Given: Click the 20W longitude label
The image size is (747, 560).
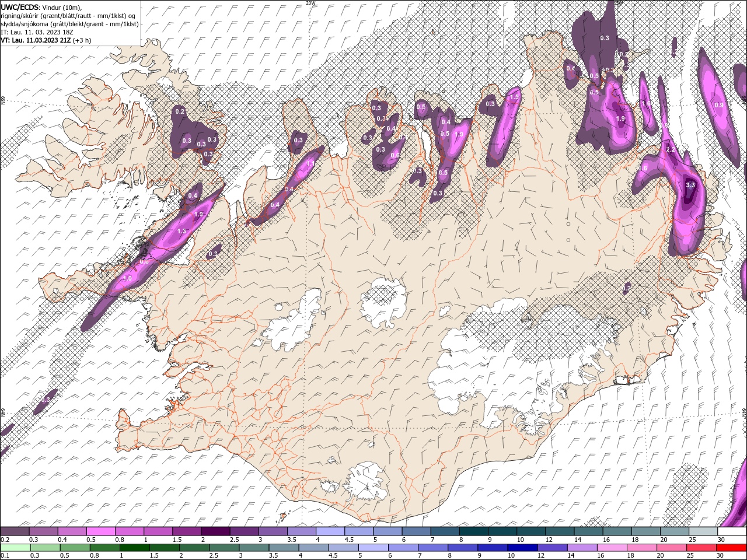Looking at the screenshot, I should point(310,3).
